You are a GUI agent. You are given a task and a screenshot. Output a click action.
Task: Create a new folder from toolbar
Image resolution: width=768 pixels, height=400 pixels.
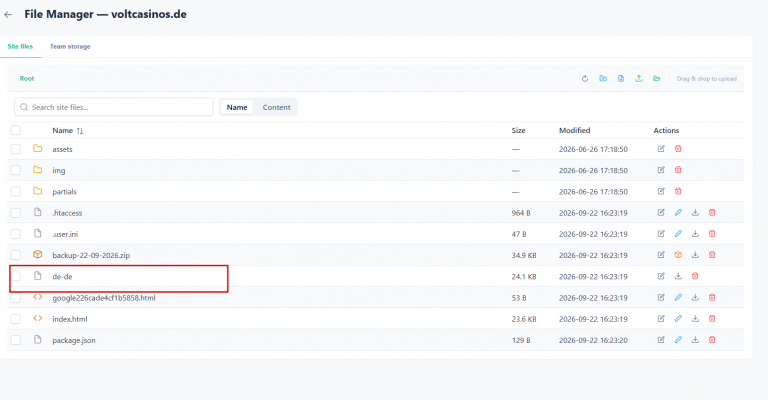point(603,79)
